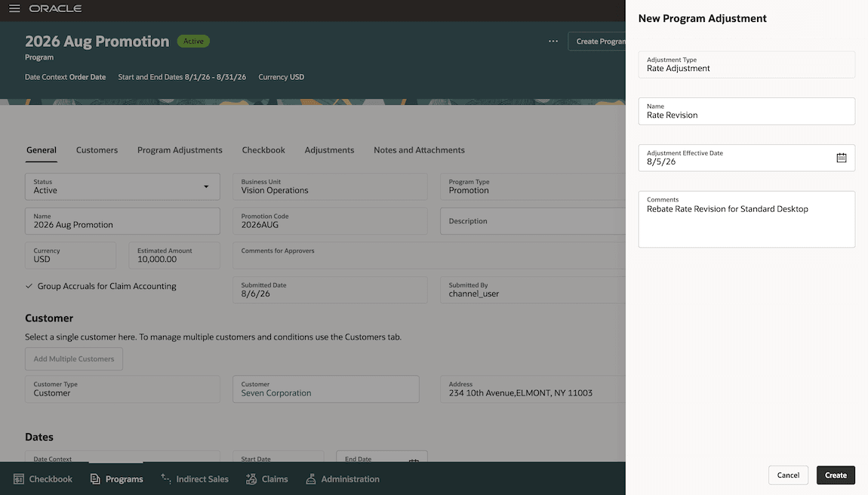Click the program Name field 2026 Aug Promotion

(122, 221)
